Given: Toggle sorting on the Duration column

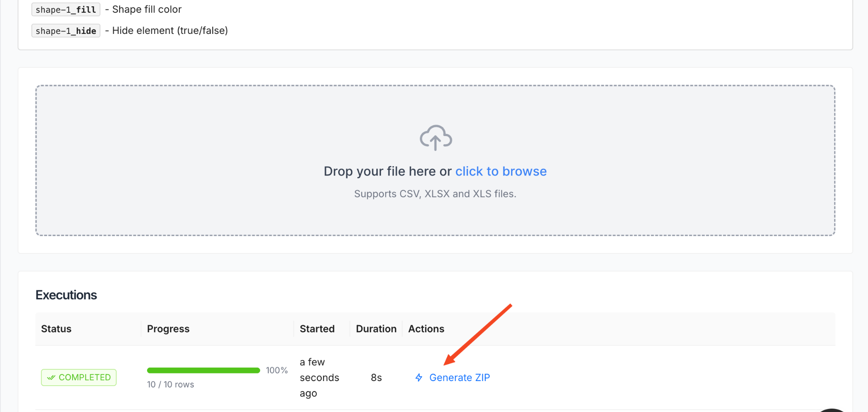Looking at the screenshot, I should (x=376, y=328).
